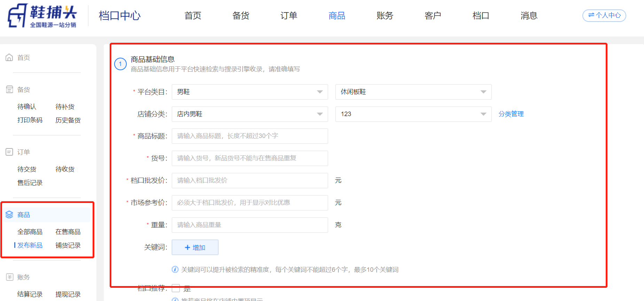
Task: Click the 订单 sidebar section icon
Action: [x=9, y=152]
